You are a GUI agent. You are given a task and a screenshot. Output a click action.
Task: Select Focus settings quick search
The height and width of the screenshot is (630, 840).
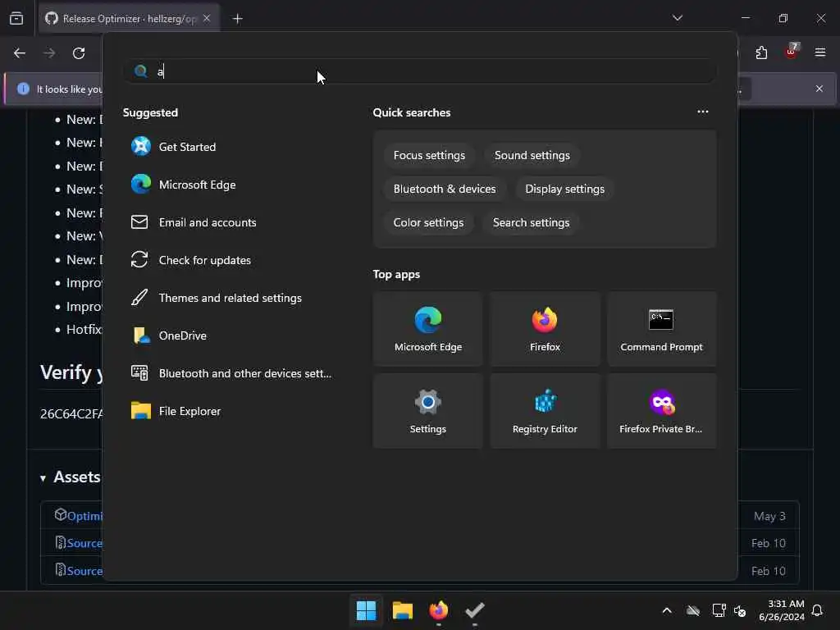point(429,155)
